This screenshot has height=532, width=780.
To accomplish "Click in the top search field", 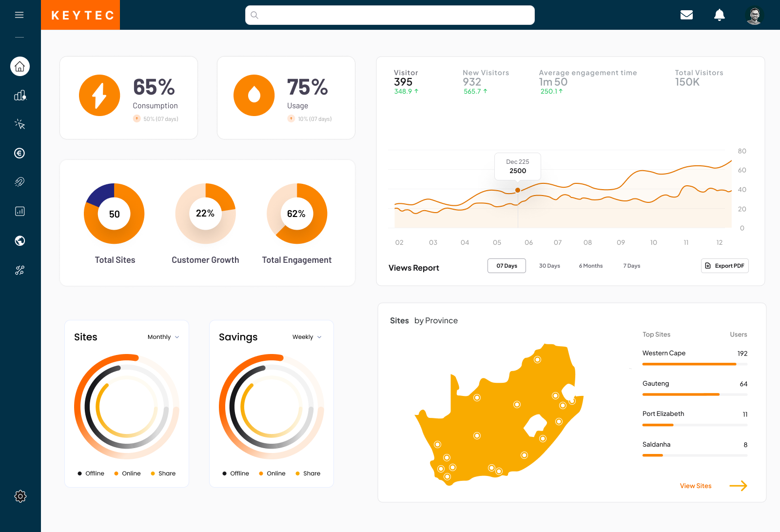I will 390,15.
